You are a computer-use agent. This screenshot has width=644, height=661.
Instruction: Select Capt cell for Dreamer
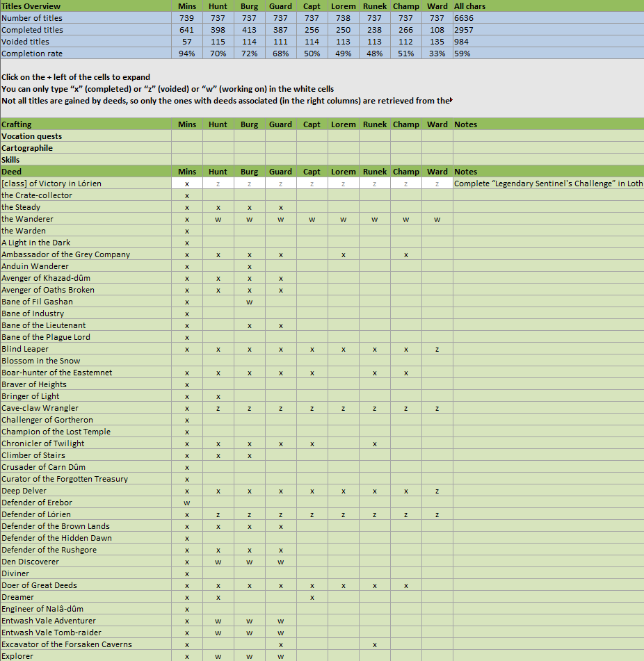tap(312, 596)
